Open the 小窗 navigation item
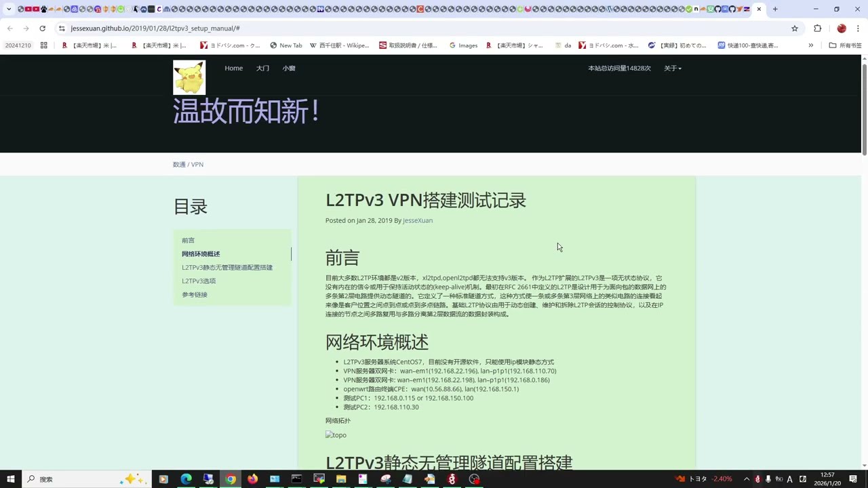The image size is (868, 488). (x=289, y=68)
